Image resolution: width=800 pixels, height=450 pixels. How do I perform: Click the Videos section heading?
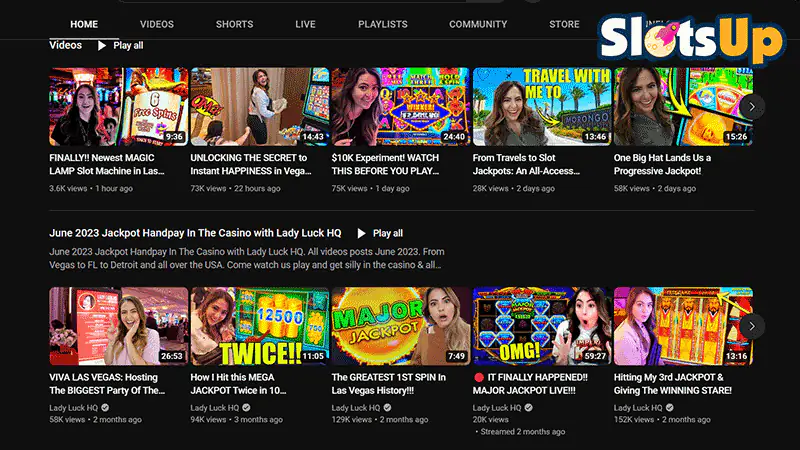click(65, 45)
